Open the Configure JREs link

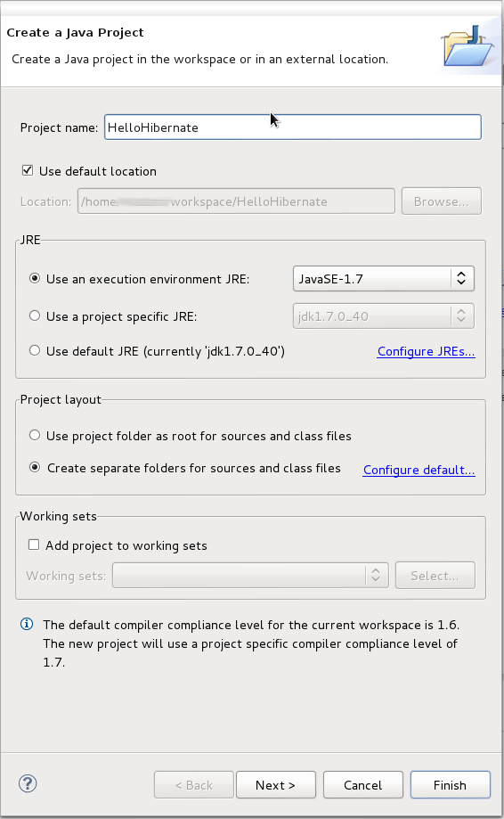click(x=427, y=351)
